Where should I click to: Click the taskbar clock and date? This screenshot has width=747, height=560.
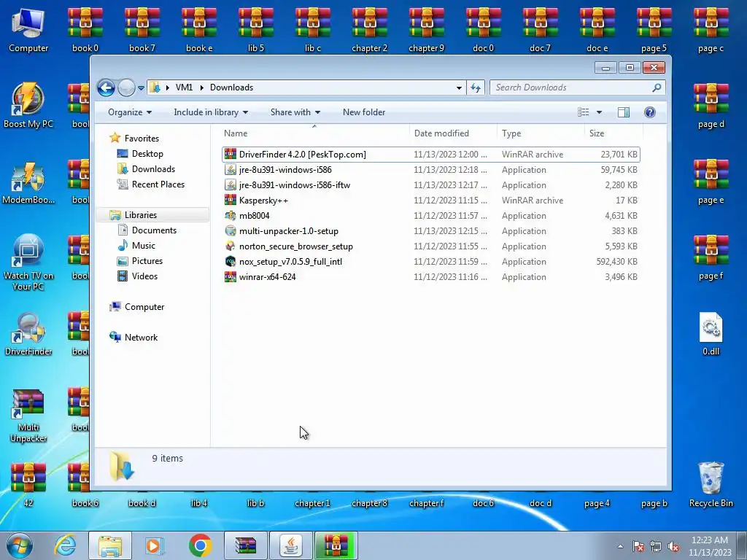[x=709, y=546]
